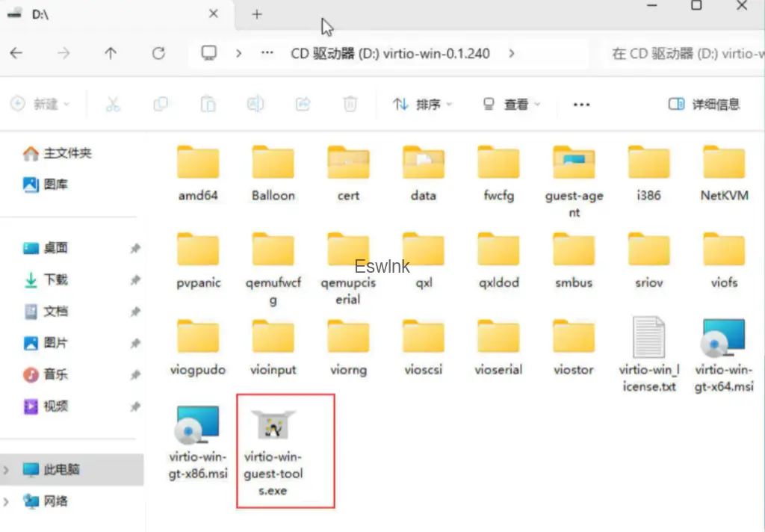Screen dimensions: 765x532
Task: Expand the 新建 new item dropdown
Action: click(x=40, y=105)
